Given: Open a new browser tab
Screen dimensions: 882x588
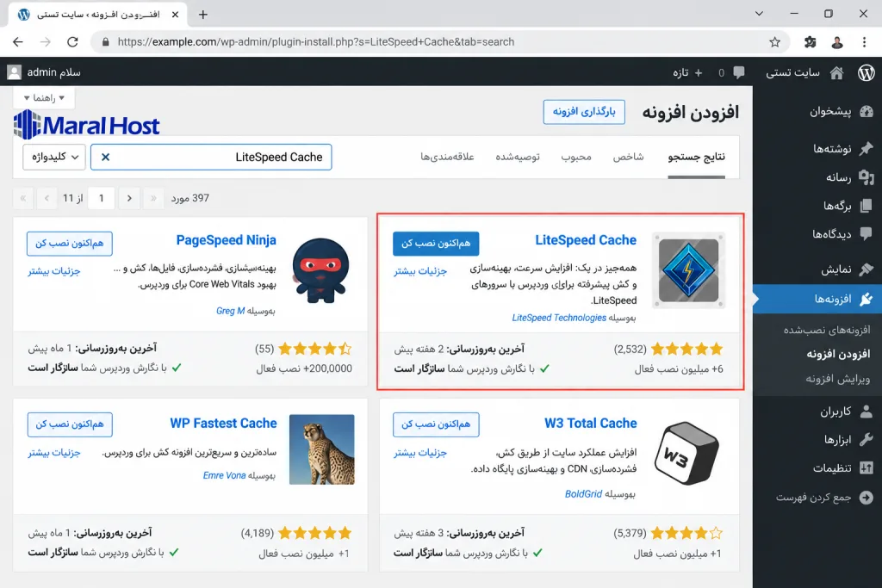Looking at the screenshot, I should [203, 15].
